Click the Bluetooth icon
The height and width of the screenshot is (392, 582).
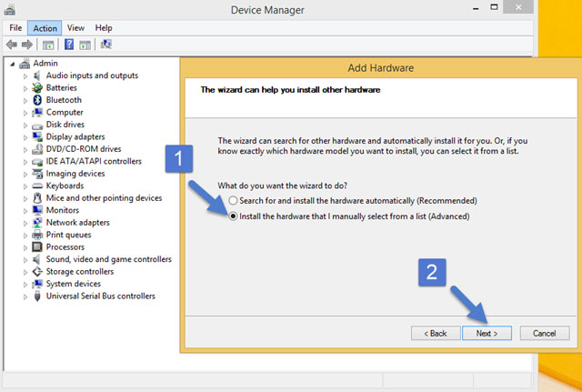pyautogui.click(x=37, y=100)
